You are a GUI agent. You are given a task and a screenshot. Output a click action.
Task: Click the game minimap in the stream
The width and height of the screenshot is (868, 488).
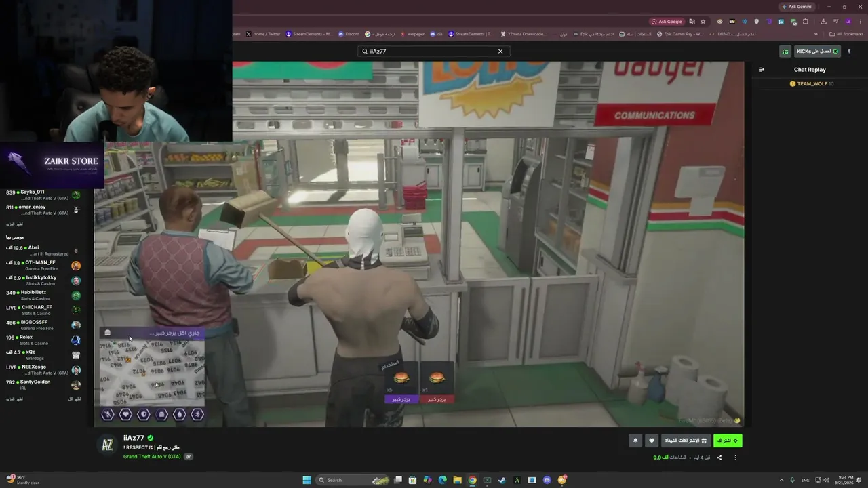point(152,372)
